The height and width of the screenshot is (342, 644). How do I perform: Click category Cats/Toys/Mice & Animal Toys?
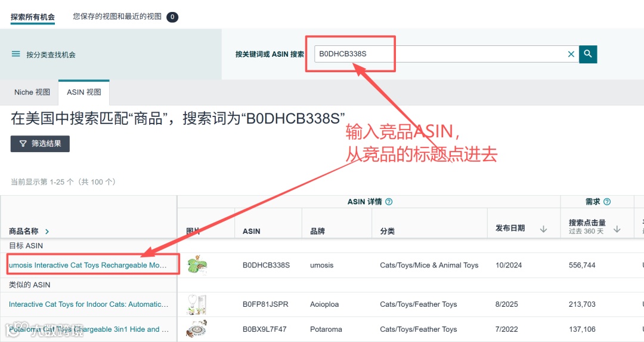click(x=429, y=265)
